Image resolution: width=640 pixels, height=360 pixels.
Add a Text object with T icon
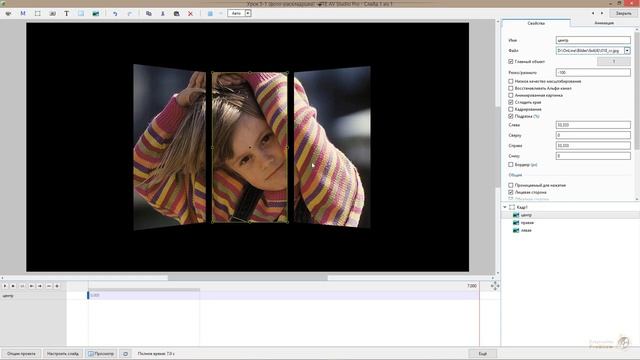(67, 13)
